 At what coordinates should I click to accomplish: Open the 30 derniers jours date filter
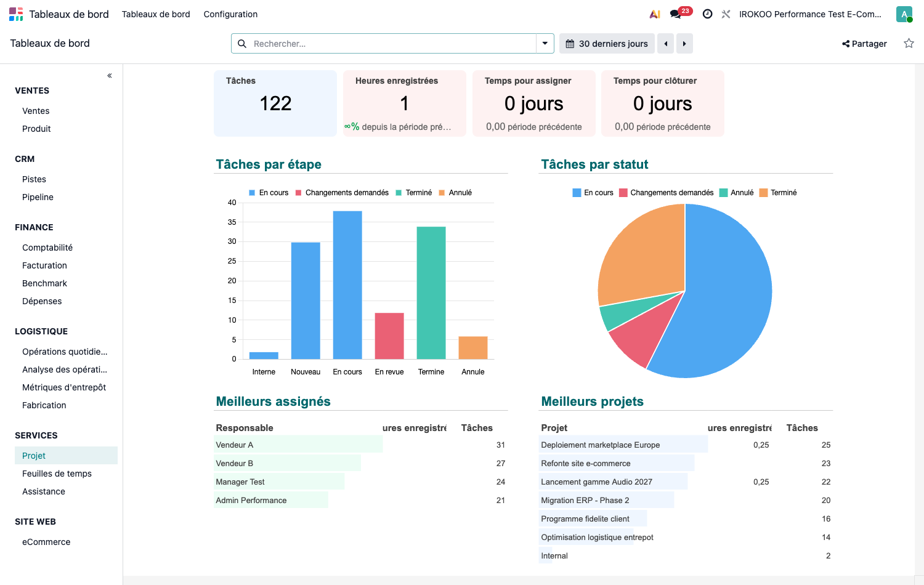point(607,44)
